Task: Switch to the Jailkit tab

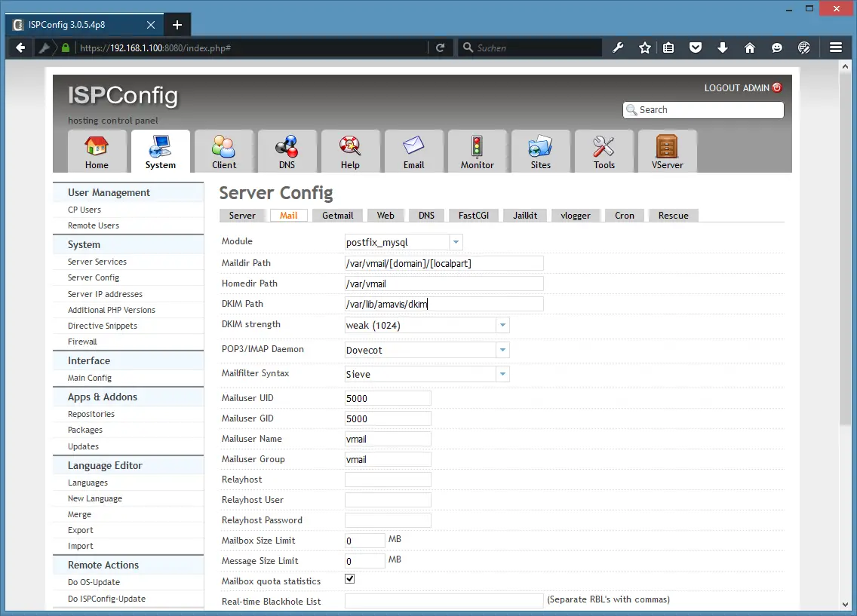Action: pos(525,216)
